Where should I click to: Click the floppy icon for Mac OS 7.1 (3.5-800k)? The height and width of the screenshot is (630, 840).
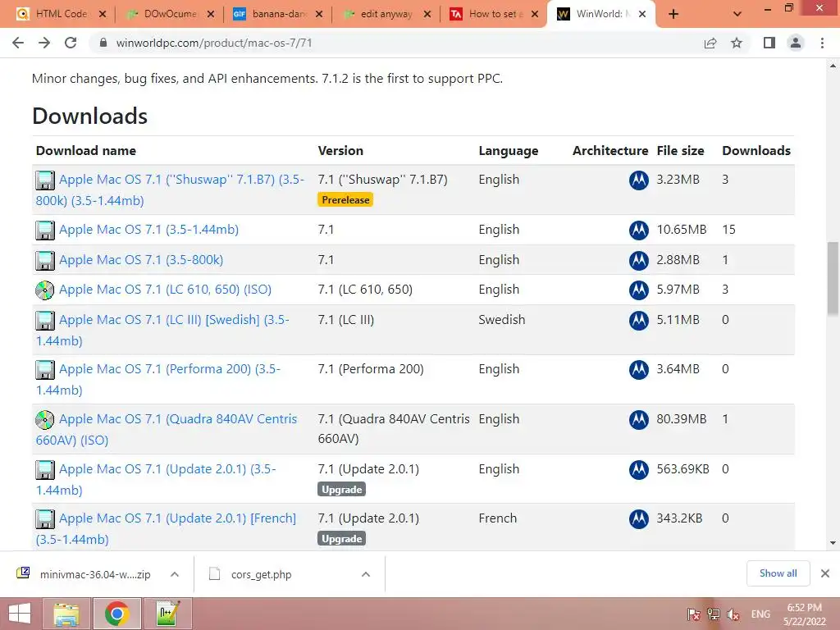coord(45,260)
